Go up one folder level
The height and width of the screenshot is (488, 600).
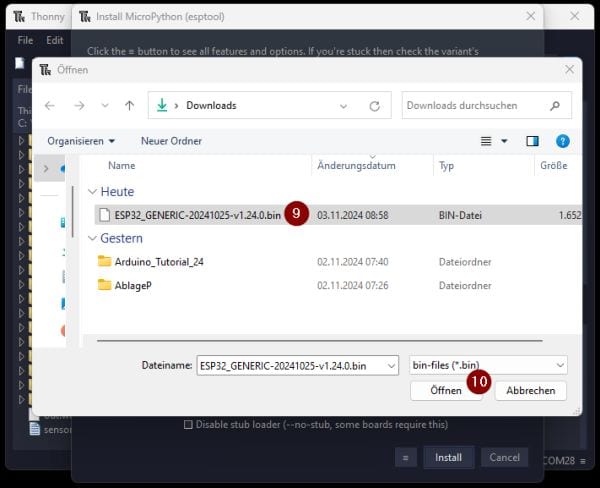point(129,105)
